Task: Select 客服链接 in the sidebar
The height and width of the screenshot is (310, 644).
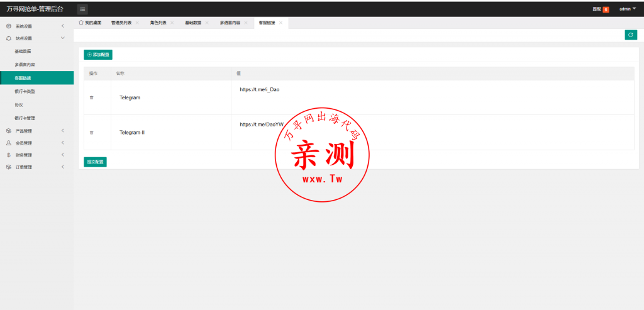Action: click(37, 78)
